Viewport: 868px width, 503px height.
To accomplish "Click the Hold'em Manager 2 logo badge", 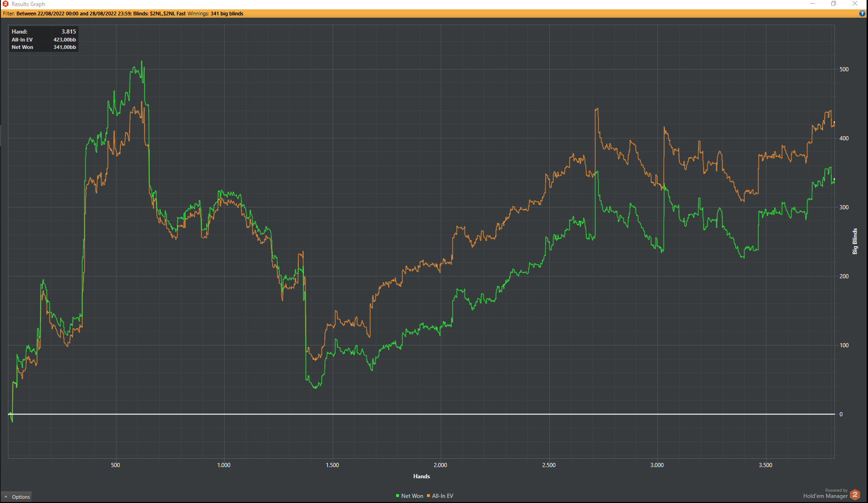I will tap(855, 495).
